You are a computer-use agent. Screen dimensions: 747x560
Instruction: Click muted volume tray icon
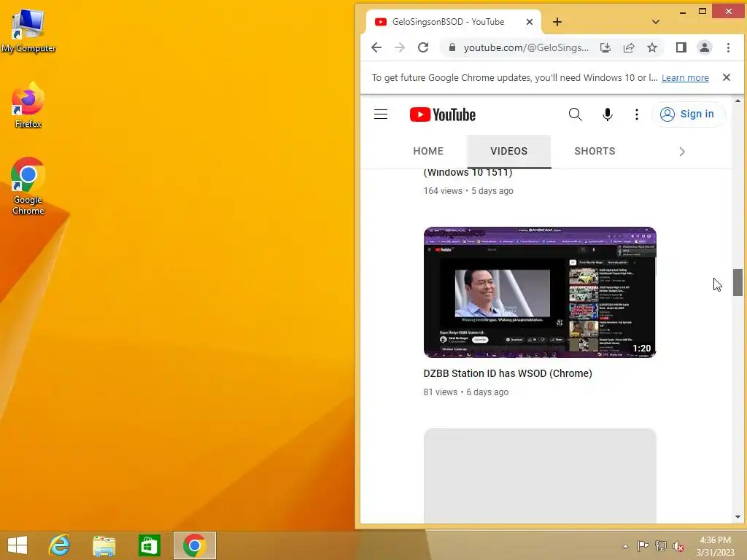(678, 546)
